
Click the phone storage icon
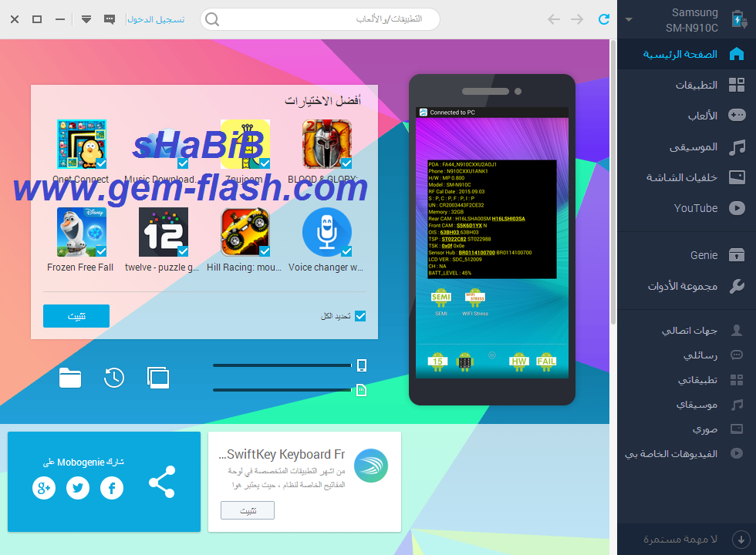[x=362, y=365]
